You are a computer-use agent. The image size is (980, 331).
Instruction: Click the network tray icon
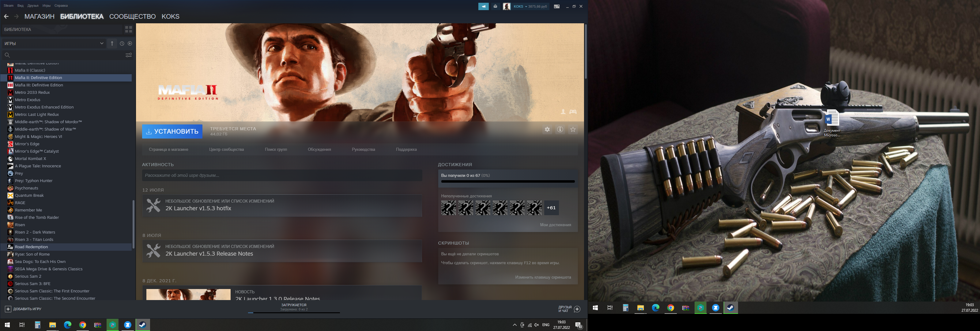point(530,325)
